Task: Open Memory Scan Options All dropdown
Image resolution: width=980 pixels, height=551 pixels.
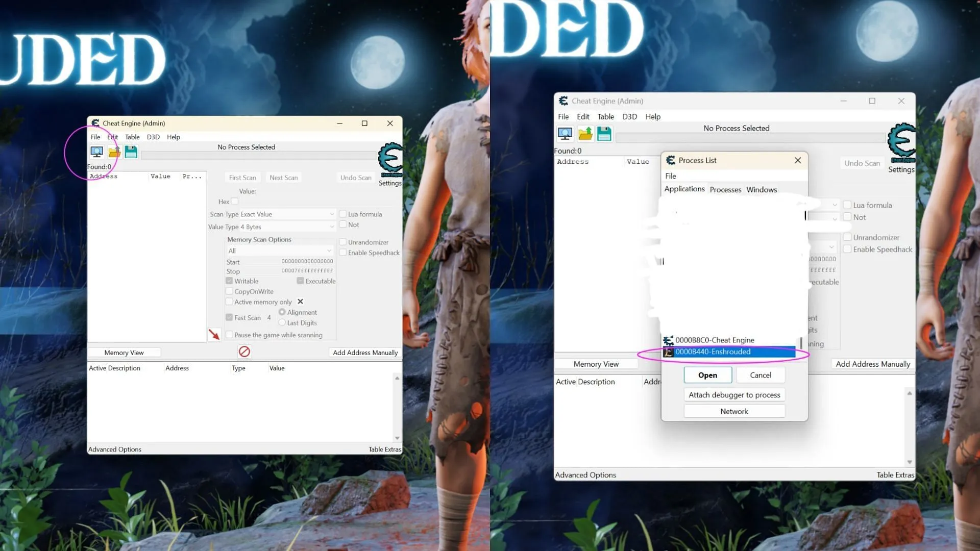Action: (280, 251)
